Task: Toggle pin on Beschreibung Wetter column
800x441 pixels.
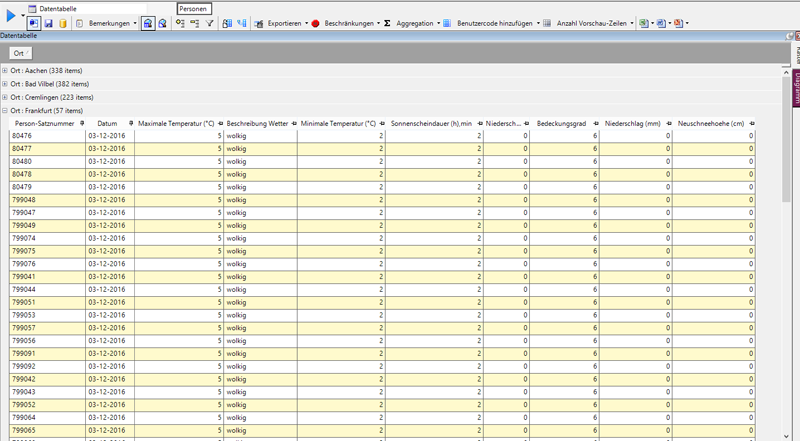Action: (x=293, y=123)
